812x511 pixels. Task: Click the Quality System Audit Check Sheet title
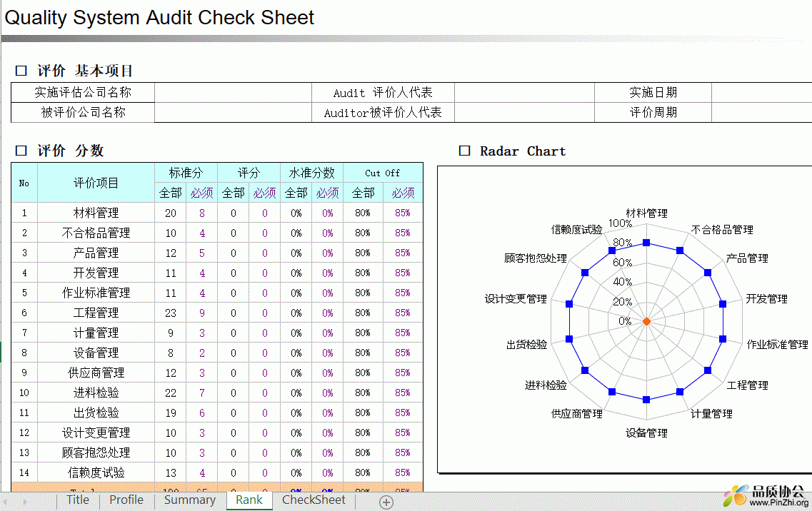tap(159, 18)
